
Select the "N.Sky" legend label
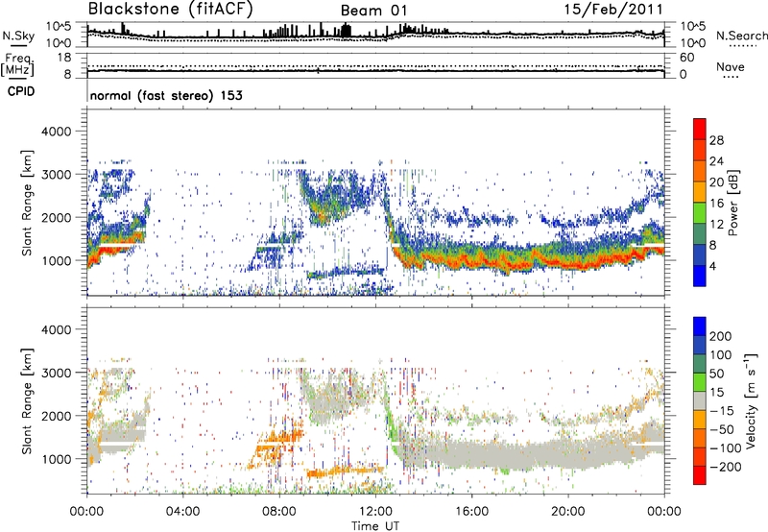(18, 36)
